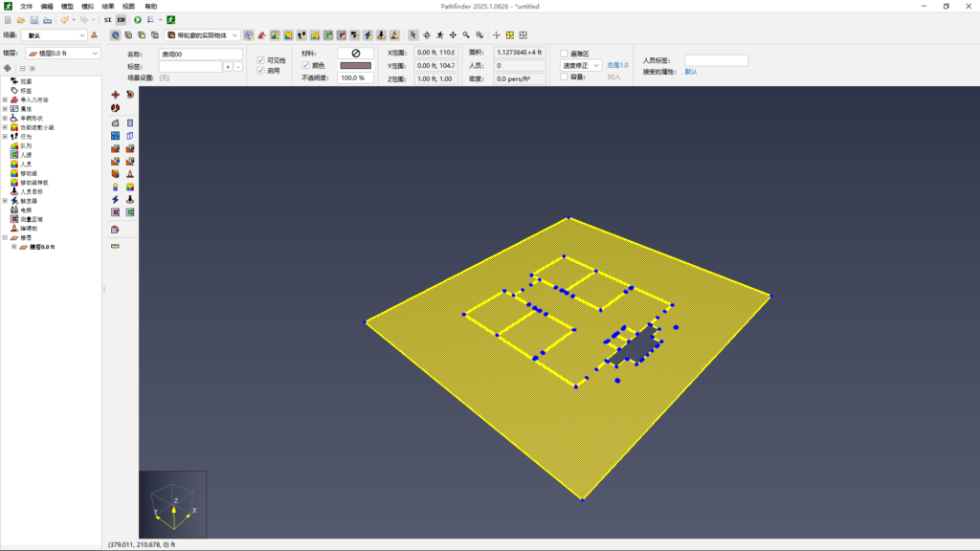The image size is (980, 551).
Task: Click the 默认 accepted attributes link
Action: 691,72
